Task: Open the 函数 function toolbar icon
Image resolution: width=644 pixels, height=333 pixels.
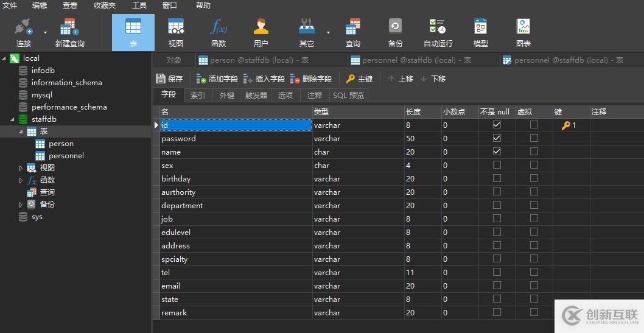Action: (x=219, y=32)
